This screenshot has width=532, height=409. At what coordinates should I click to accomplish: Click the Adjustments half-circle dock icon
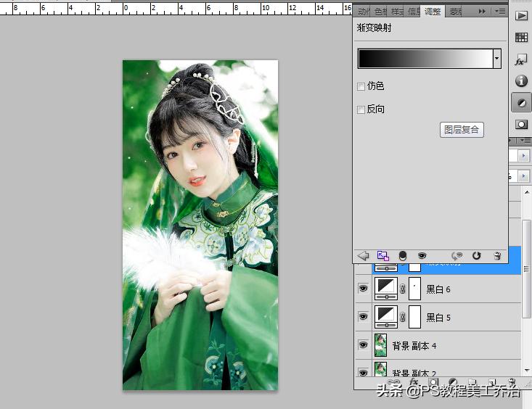point(522,102)
